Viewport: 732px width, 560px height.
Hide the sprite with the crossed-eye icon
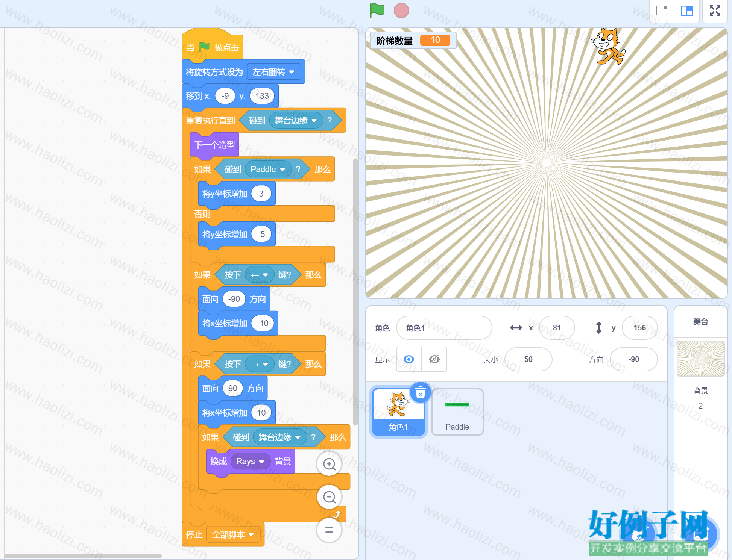[x=434, y=359]
